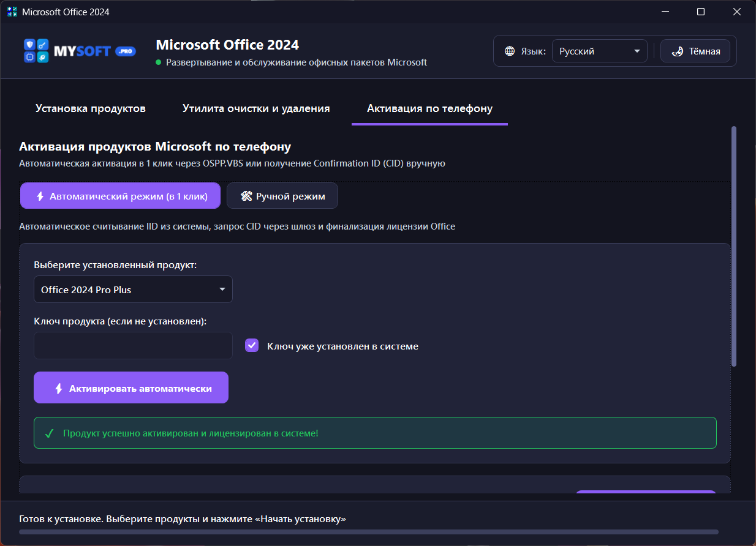Image resolution: width=756 pixels, height=546 pixels.
Task: Uncheck Ключ уже установлен в системе
Action: coord(252,346)
